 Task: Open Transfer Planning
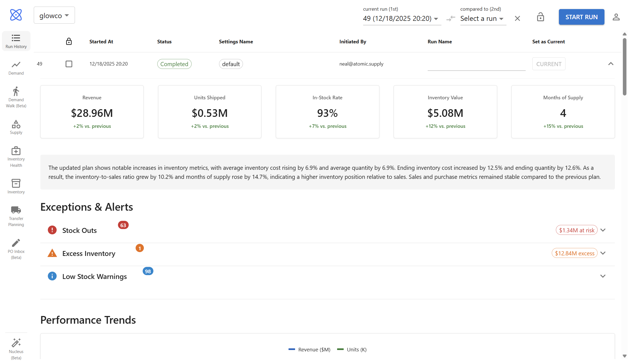click(x=16, y=215)
